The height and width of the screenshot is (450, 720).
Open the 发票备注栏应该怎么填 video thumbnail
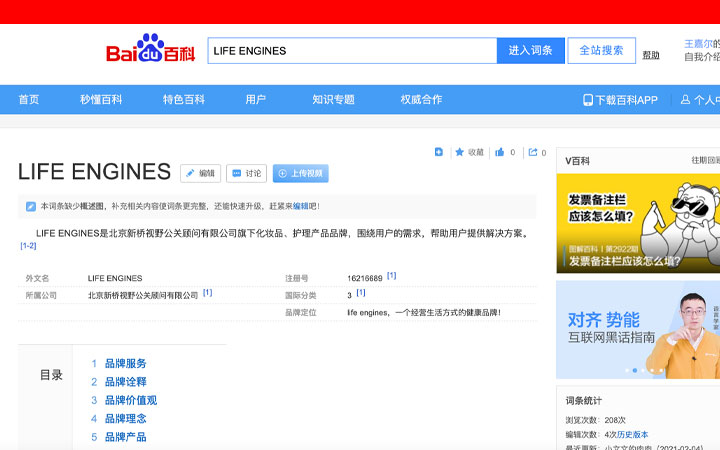tap(638, 223)
